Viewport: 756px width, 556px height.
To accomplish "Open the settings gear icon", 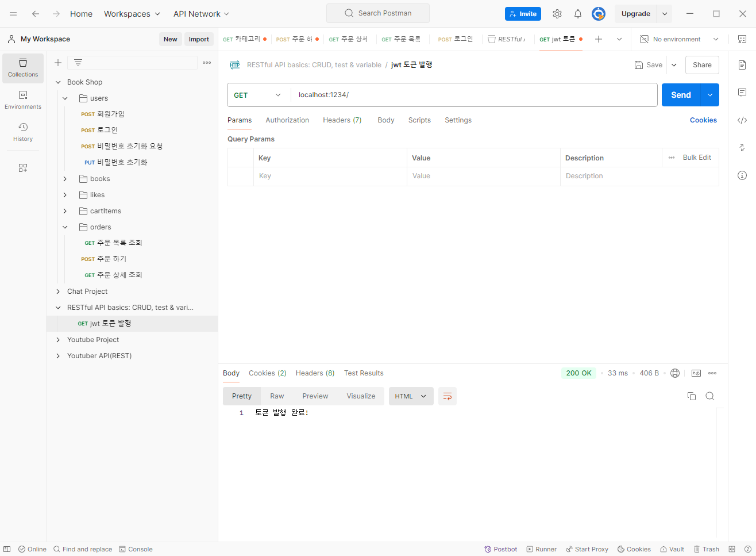I will point(557,14).
